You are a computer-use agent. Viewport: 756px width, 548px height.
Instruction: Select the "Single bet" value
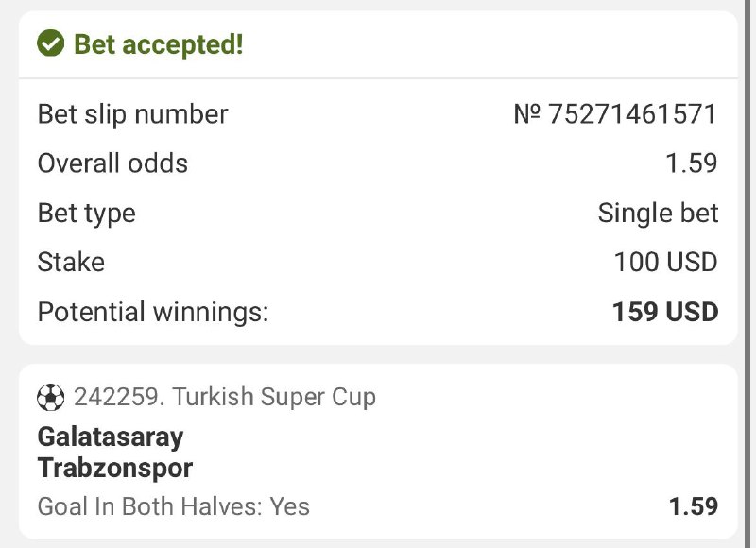[658, 213]
